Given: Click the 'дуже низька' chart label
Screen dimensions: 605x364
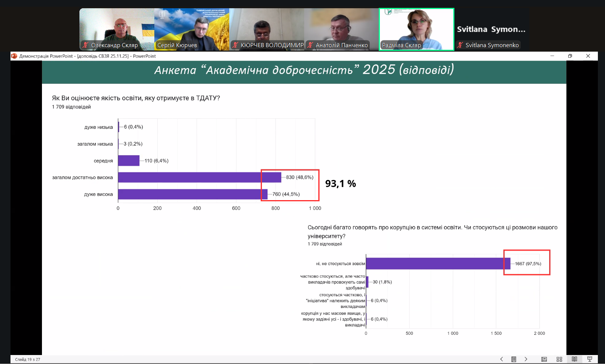Looking at the screenshot, I should [x=99, y=127].
